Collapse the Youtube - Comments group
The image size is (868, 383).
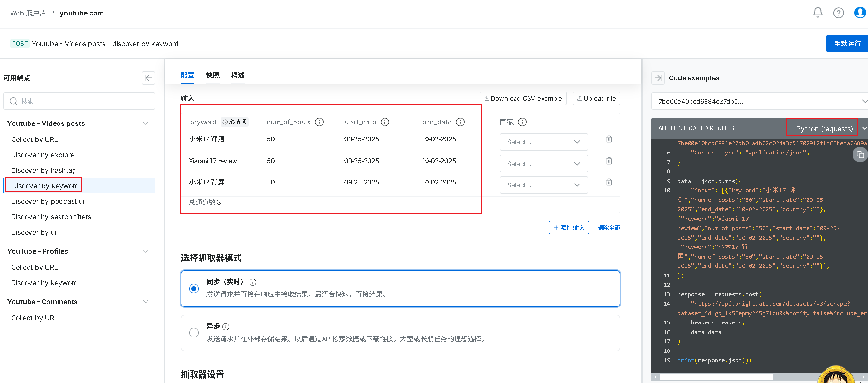[x=146, y=302]
